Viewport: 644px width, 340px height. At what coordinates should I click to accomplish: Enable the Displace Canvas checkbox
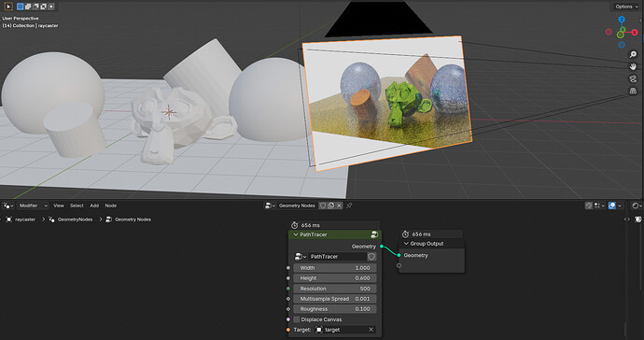(x=297, y=319)
